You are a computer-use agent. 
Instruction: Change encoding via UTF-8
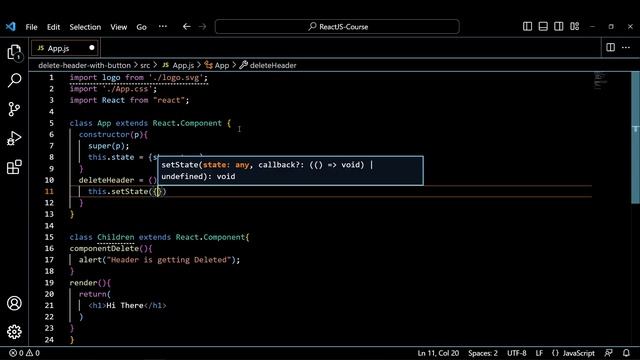[x=516, y=353]
